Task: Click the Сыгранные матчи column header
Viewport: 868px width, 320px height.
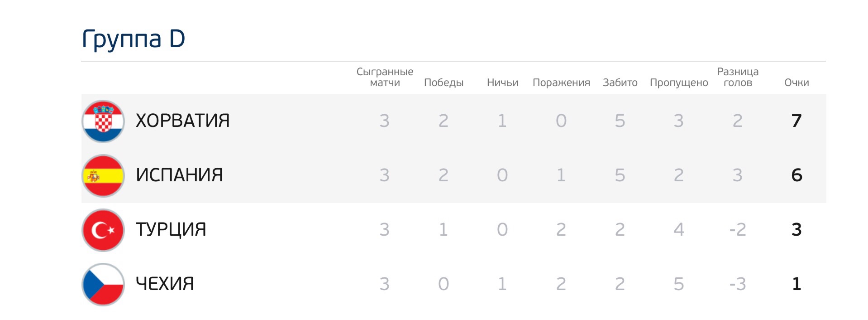Action: pos(385,77)
